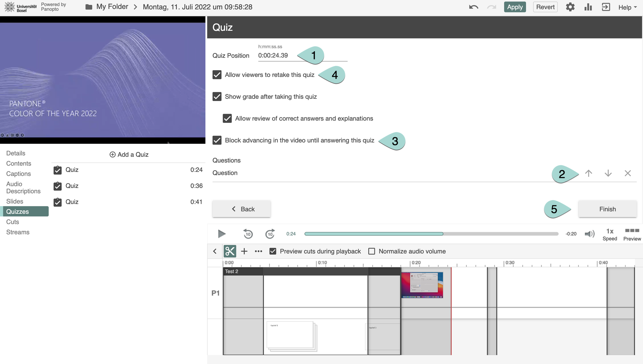643x364 pixels.
Task: Click the rewind 10 seconds icon
Action: tap(248, 234)
